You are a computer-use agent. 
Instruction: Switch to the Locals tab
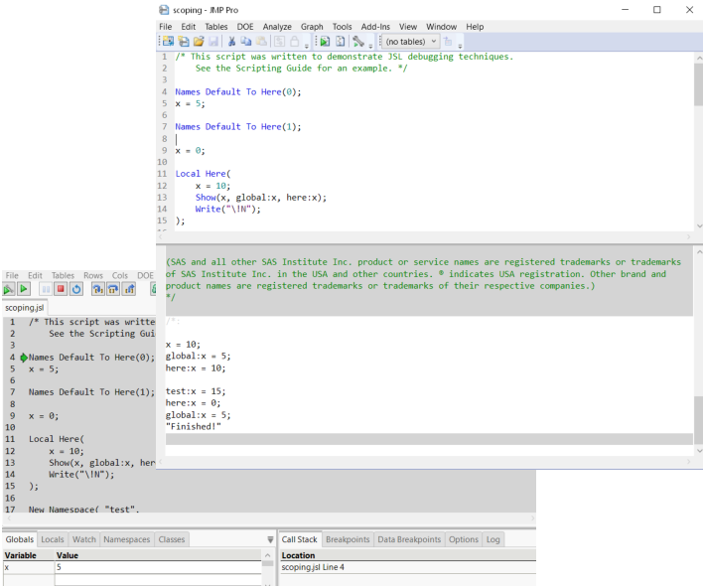coord(52,539)
